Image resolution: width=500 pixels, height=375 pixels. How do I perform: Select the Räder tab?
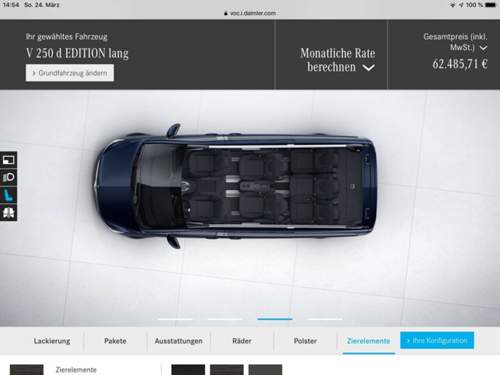coord(242,341)
